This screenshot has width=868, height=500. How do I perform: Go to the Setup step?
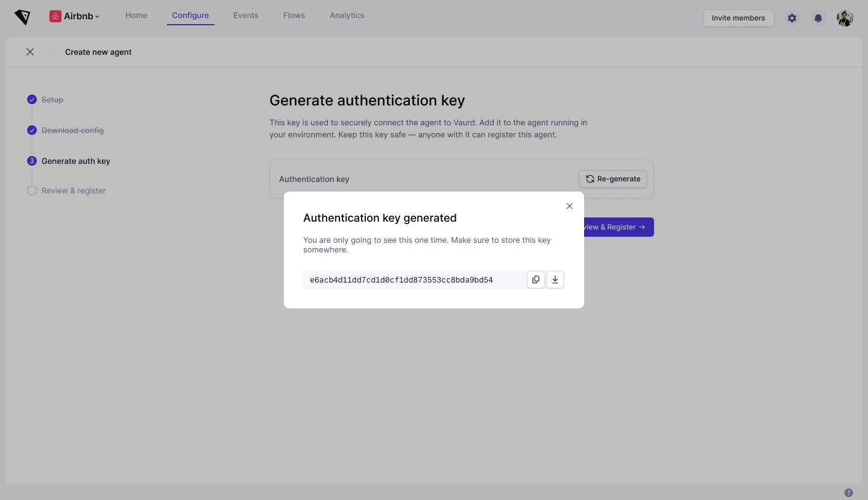tap(52, 99)
